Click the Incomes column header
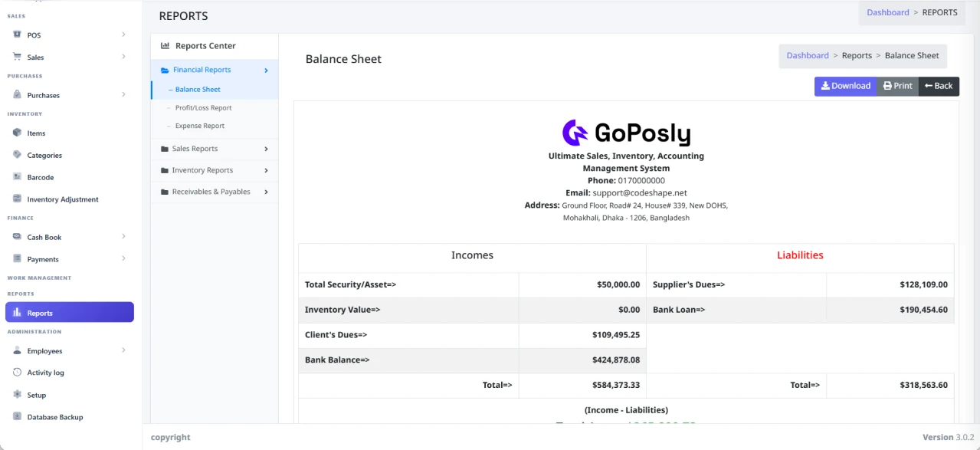This screenshot has height=450, width=980. pos(472,255)
